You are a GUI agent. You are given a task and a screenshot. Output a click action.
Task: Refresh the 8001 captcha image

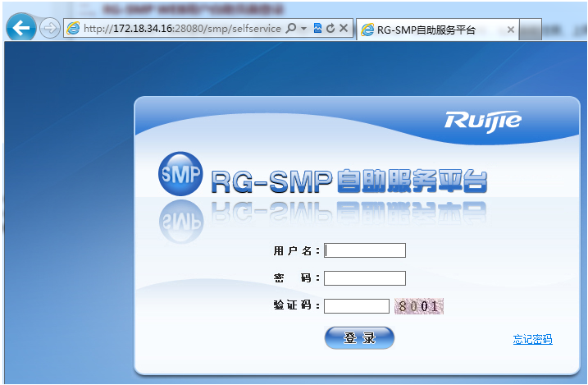click(419, 306)
